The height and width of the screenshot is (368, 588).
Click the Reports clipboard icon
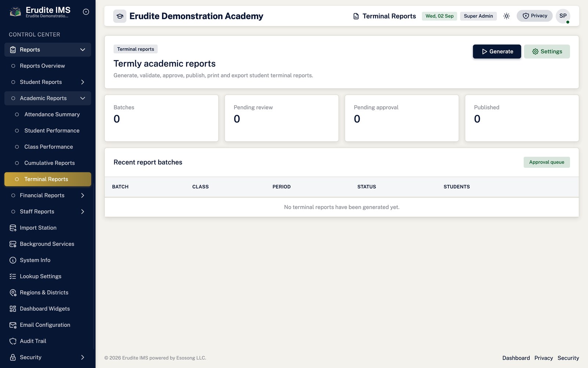13,50
